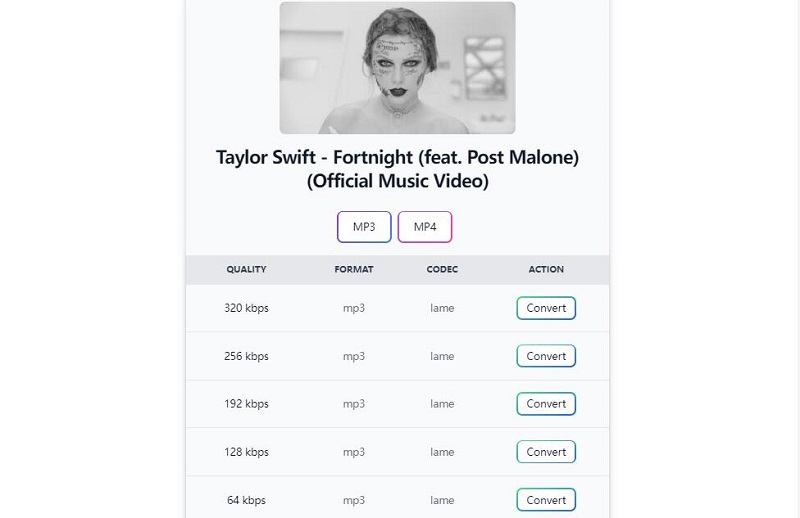800x518 pixels.
Task: Select the CODEC column header
Action: (x=442, y=270)
